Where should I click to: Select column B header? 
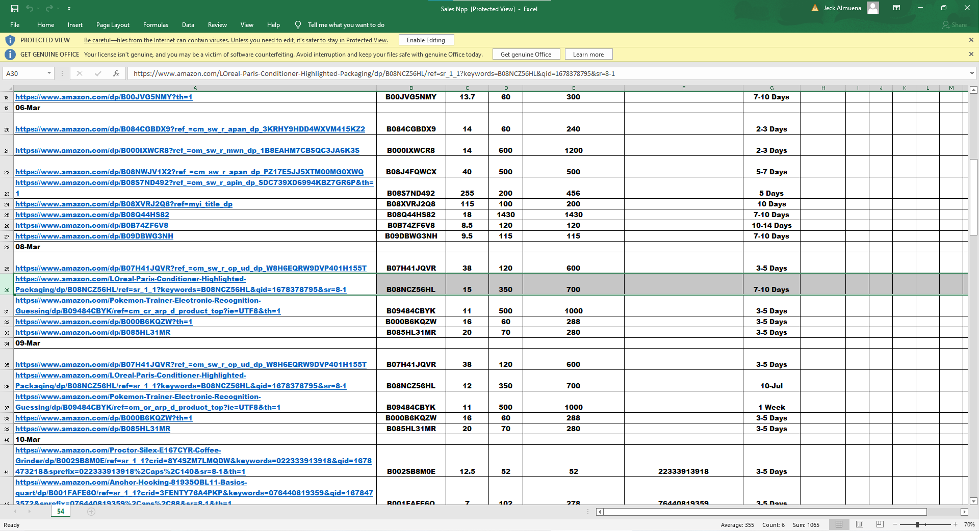(411, 88)
